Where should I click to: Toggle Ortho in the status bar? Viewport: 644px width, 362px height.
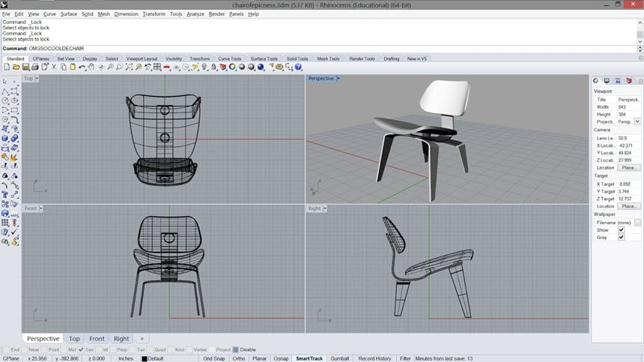[239, 359]
